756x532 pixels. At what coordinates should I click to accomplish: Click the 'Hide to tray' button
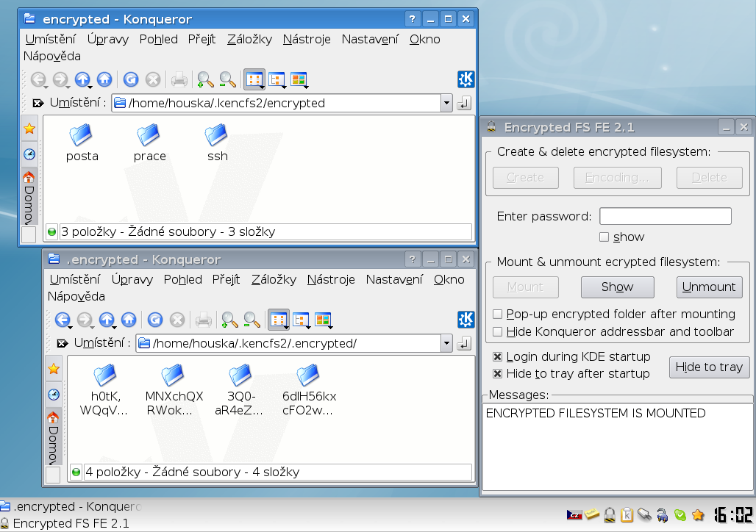tap(709, 367)
